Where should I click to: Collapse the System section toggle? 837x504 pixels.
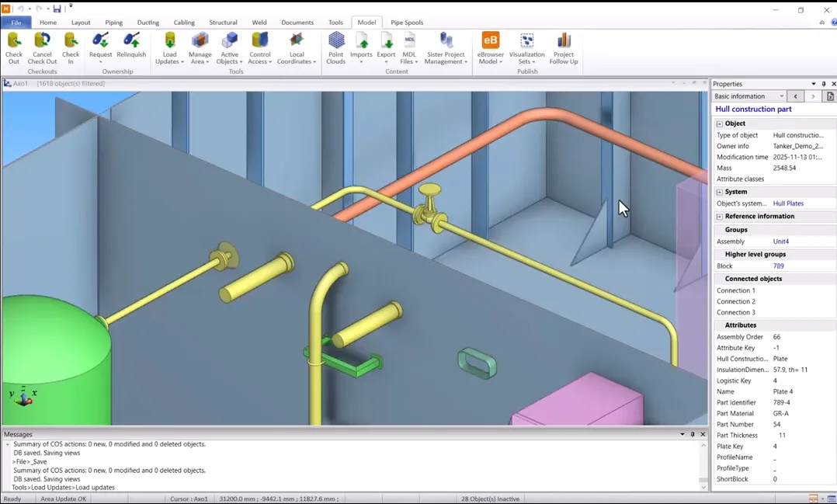(720, 192)
